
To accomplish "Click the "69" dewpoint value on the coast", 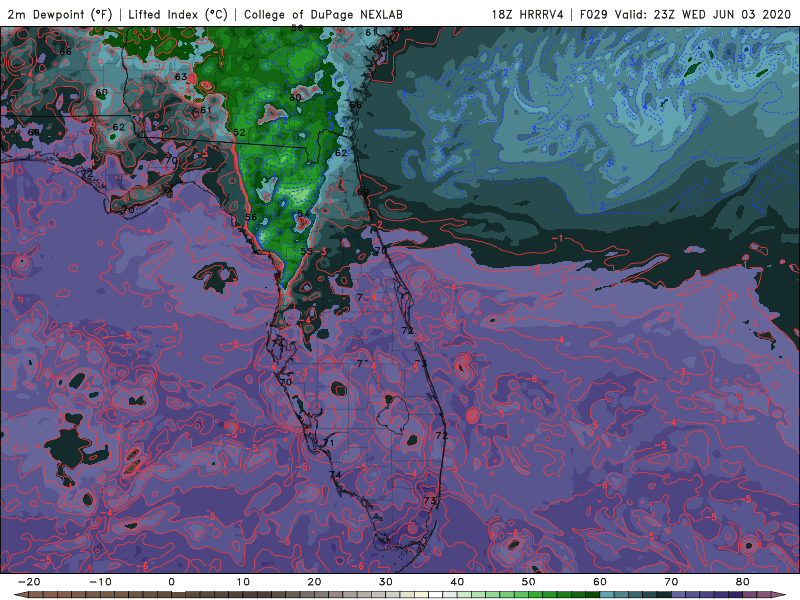I will click(x=363, y=192).
